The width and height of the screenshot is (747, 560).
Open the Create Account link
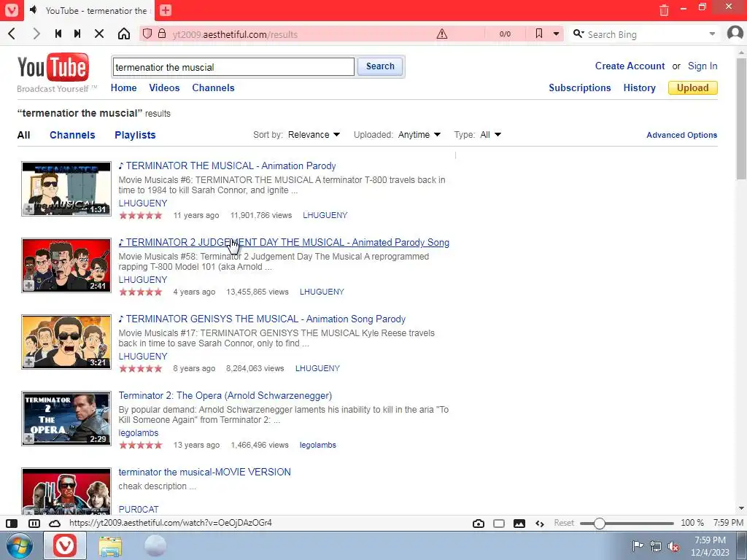[x=630, y=66]
